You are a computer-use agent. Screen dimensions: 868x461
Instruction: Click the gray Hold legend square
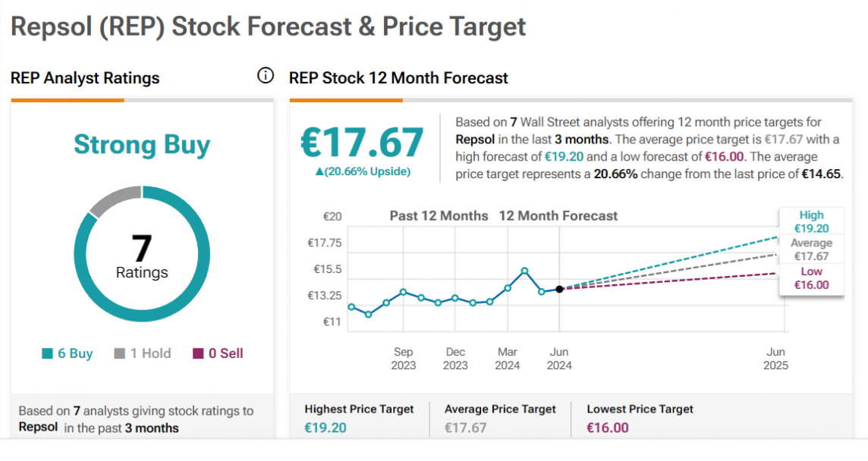click(x=119, y=353)
